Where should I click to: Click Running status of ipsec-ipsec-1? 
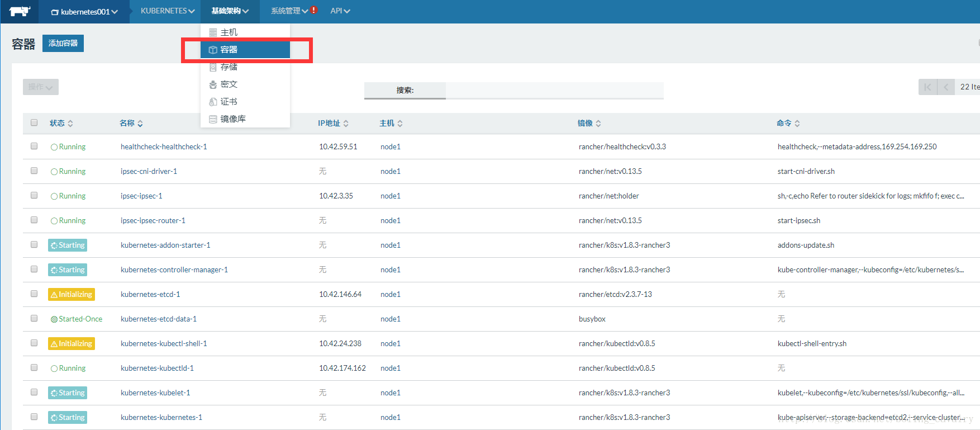pos(68,196)
